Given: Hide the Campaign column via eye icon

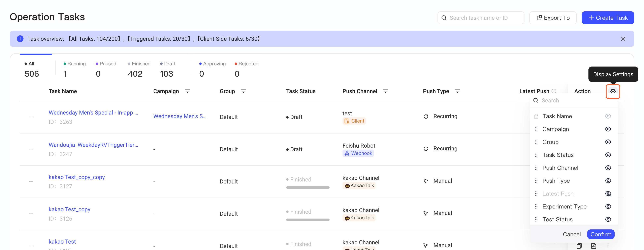Looking at the screenshot, I should coord(608,129).
